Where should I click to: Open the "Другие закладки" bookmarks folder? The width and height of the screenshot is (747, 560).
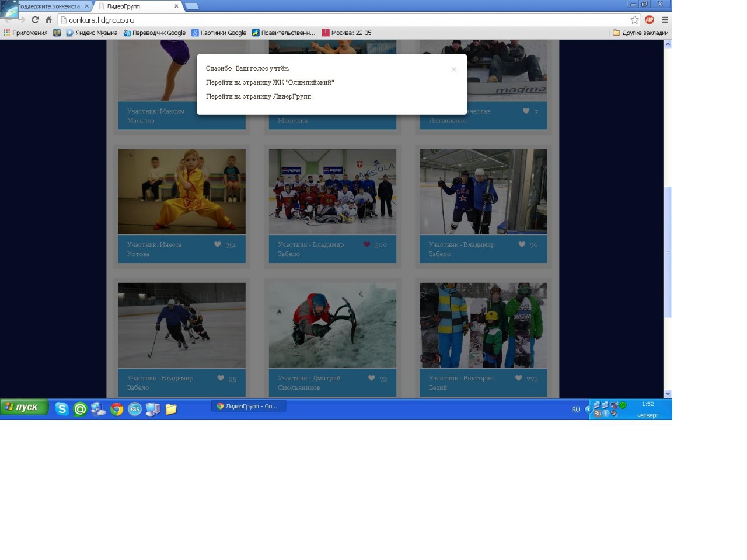point(640,33)
